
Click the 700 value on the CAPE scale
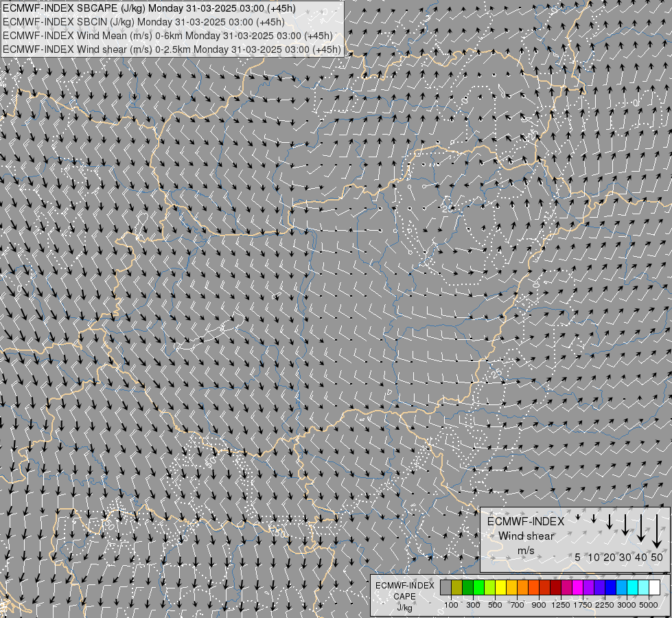517,605
